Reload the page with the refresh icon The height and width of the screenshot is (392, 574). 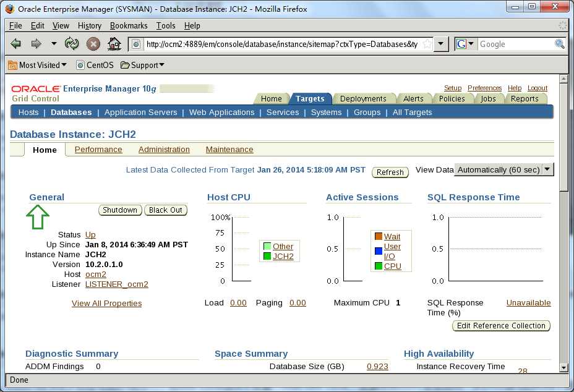[72, 43]
